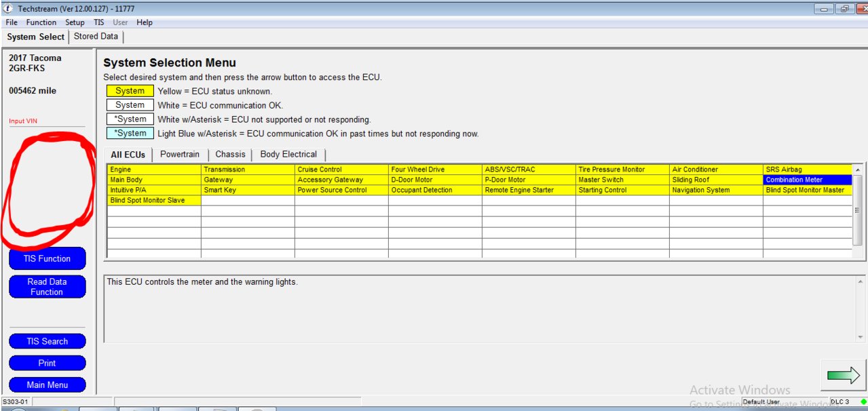This screenshot has width=868, height=411.
Task: Open the Help menu
Action: pyautogui.click(x=145, y=22)
